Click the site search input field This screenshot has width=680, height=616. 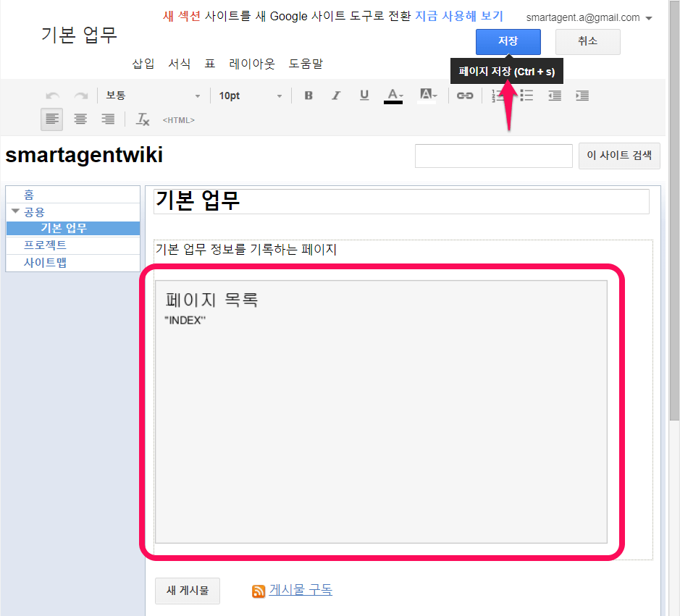click(x=493, y=156)
